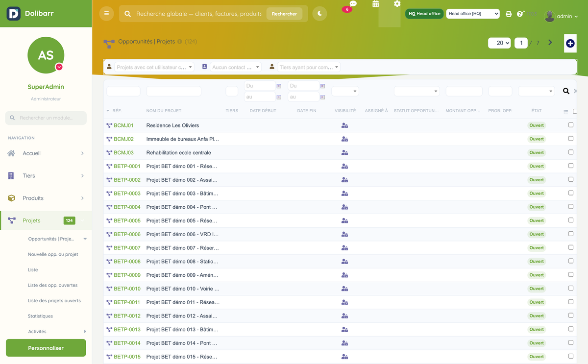Check the box for BETP-0008 row
Screen dimensions: 588x364
click(x=571, y=261)
